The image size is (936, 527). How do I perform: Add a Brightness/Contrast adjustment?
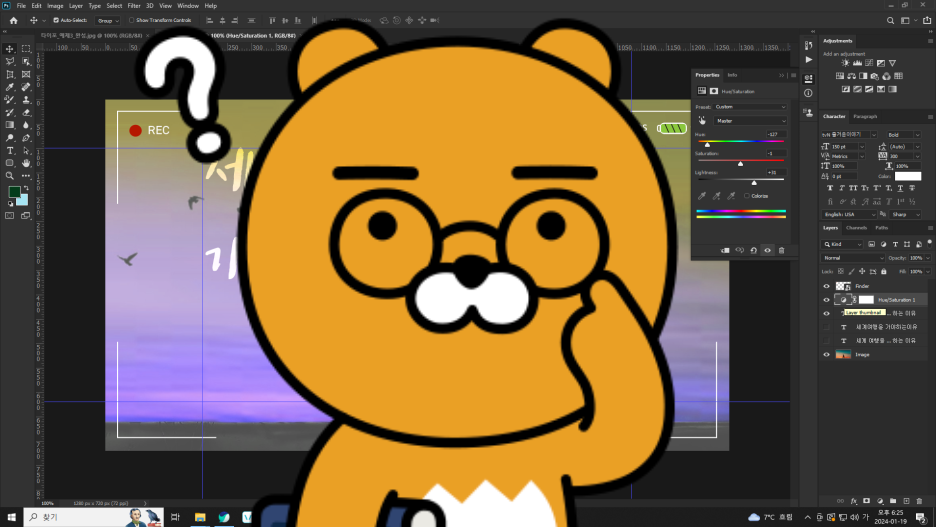coord(845,63)
